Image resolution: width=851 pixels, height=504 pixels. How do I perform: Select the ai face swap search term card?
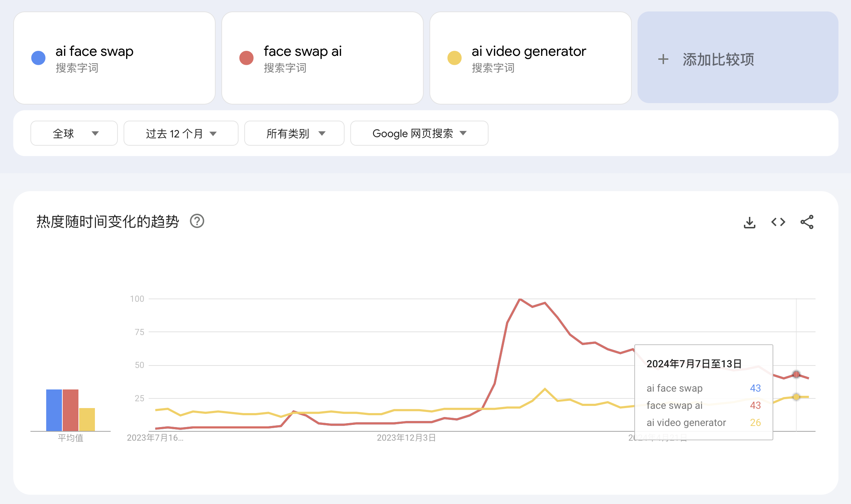(115, 58)
